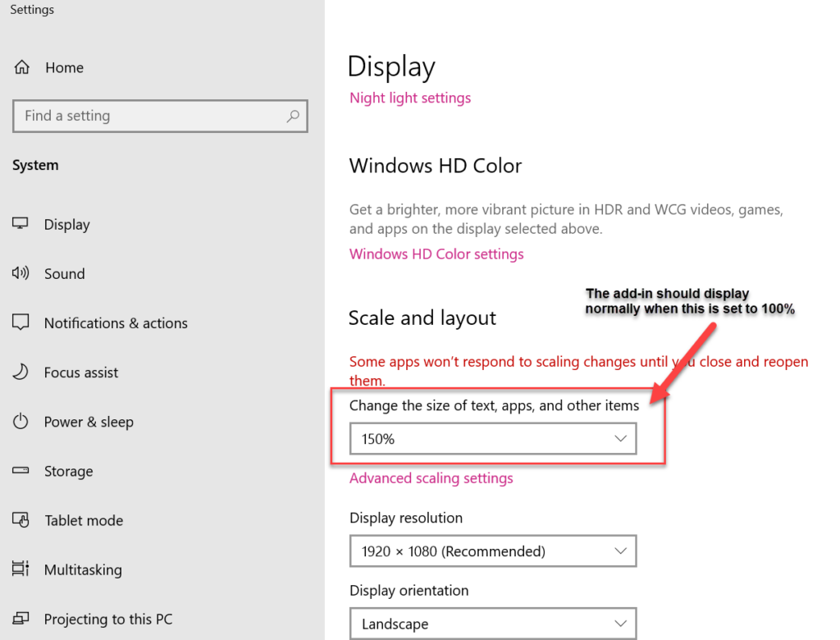Click the Display monitor icon
840x640 pixels.
pyautogui.click(x=21, y=224)
